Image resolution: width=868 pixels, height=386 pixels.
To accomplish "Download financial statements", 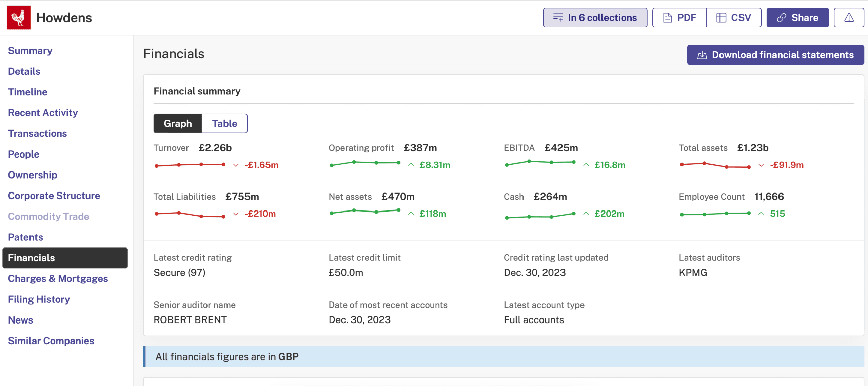I will pyautogui.click(x=775, y=55).
